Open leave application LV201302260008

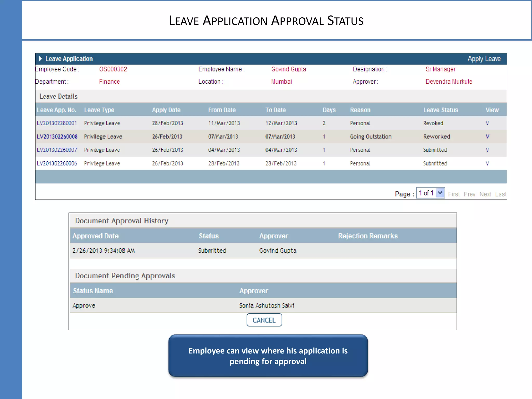(57, 137)
